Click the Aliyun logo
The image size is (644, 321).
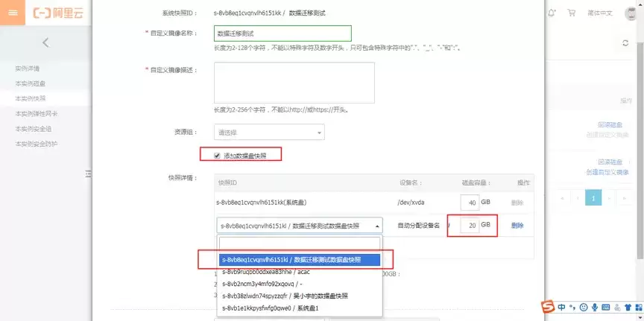[58, 13]
